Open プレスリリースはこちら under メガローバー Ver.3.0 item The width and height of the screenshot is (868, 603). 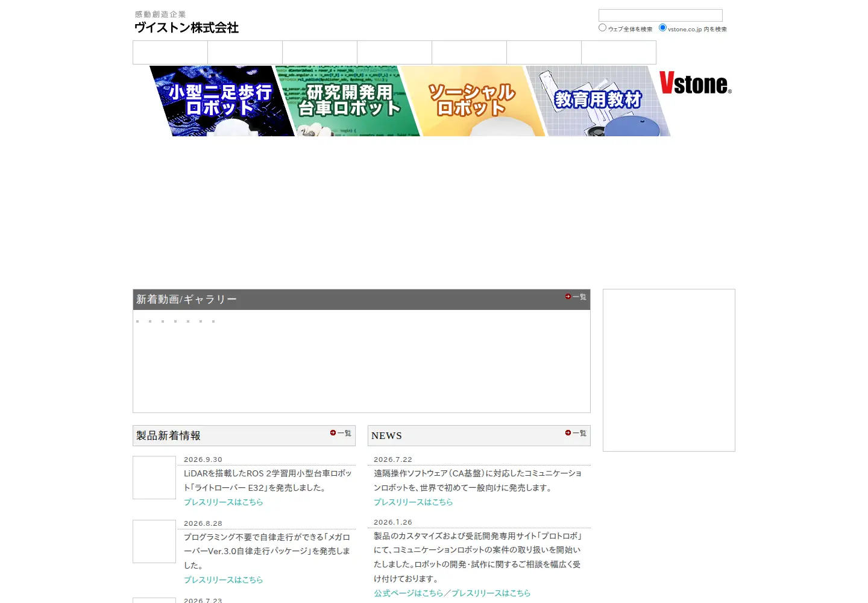point(224,580)
